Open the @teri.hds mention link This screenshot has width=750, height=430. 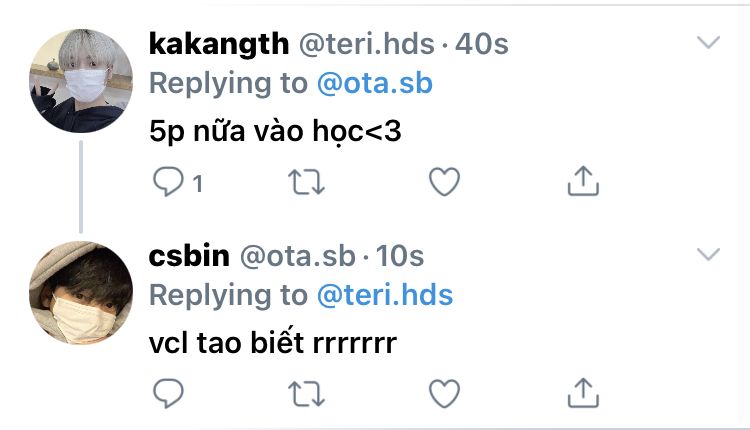pyautogui.click(x=384, y=296)
